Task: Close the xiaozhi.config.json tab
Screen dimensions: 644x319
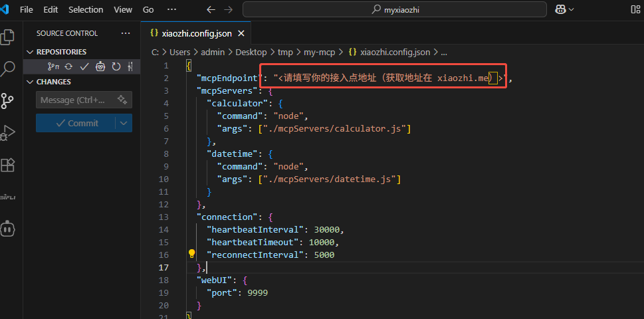Action: tap(241, 33)
